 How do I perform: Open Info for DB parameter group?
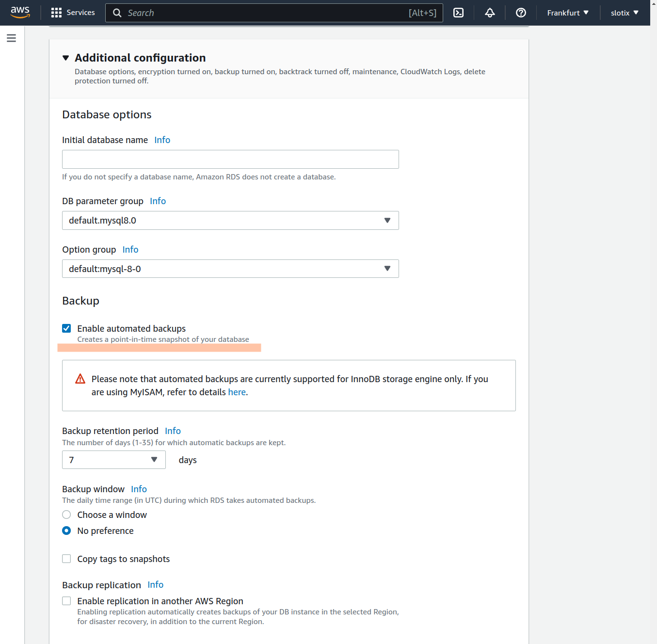pos(158,201)
